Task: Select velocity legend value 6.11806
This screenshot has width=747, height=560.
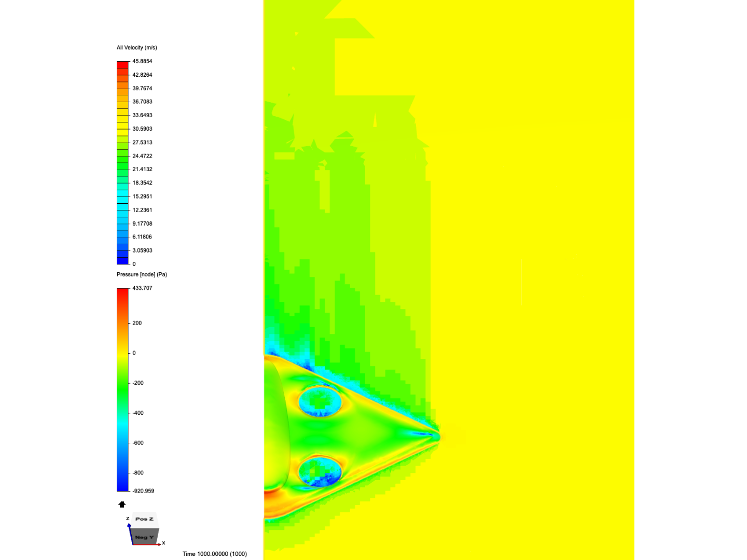Action: pos(142,236)
